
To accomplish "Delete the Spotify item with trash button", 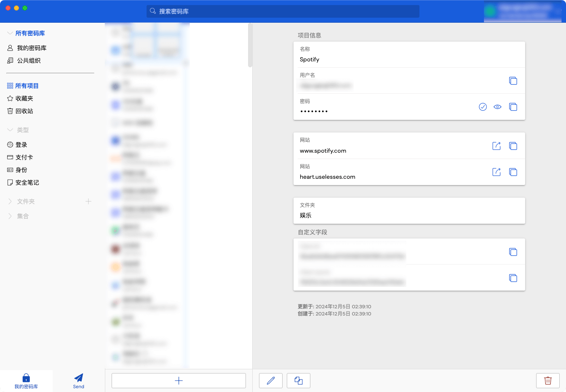I will (548, 381).
